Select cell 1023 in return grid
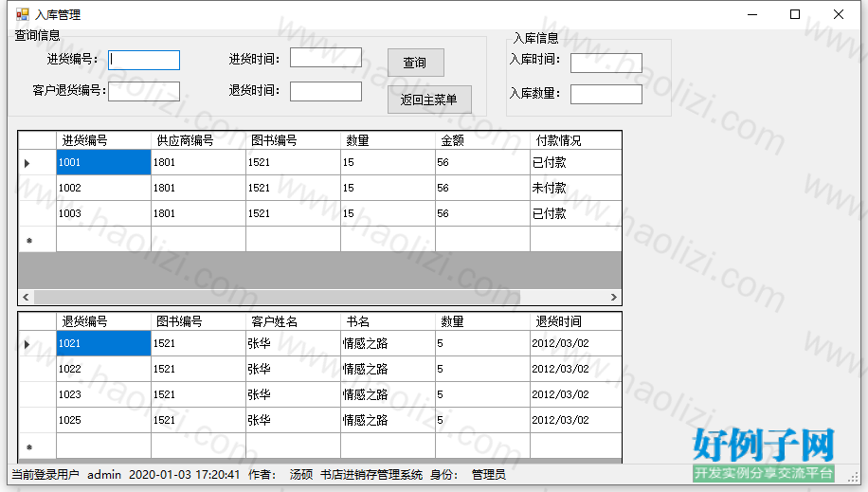Screen dimensions: 868x492 pyautogui.click(x=103, y=394)
